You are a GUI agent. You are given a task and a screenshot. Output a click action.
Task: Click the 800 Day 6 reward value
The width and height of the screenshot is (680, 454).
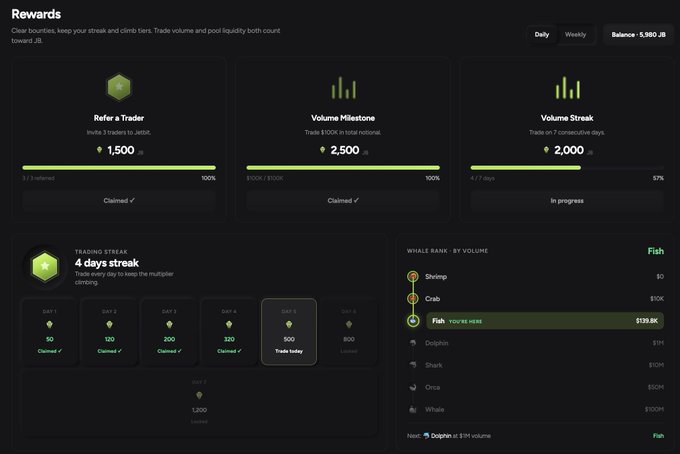pyautogui.click(x=349, y=339)
